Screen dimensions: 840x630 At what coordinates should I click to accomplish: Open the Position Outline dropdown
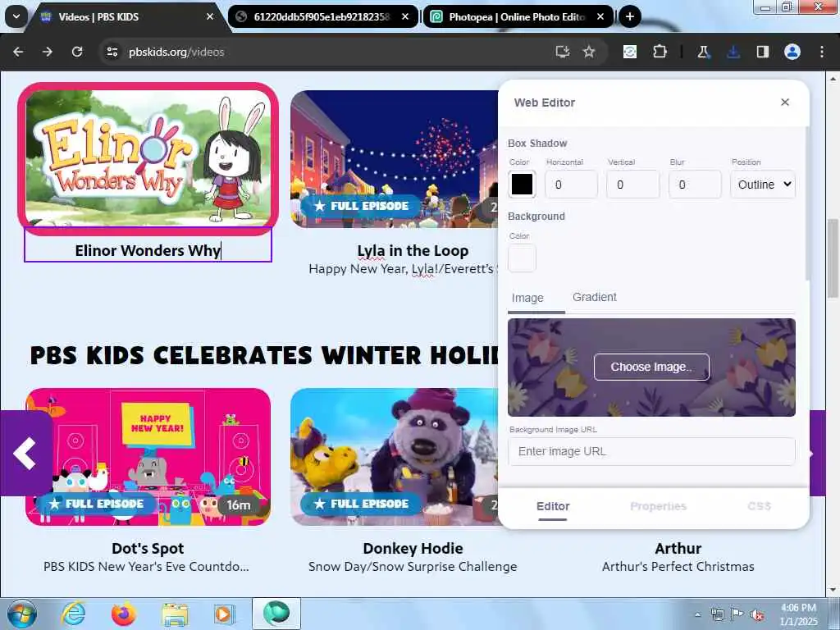tap(763, 185)
